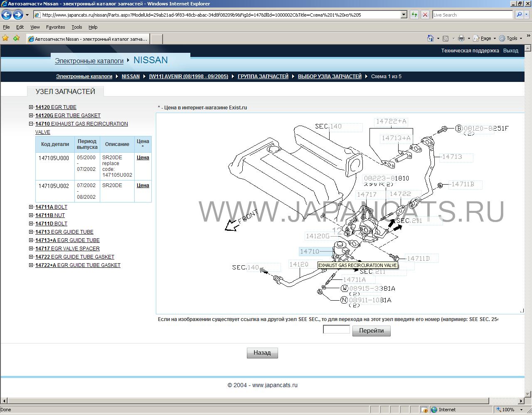Click the Home toolbar icon
This screenshot has height=415, width=532.
(x=431, y=38)
